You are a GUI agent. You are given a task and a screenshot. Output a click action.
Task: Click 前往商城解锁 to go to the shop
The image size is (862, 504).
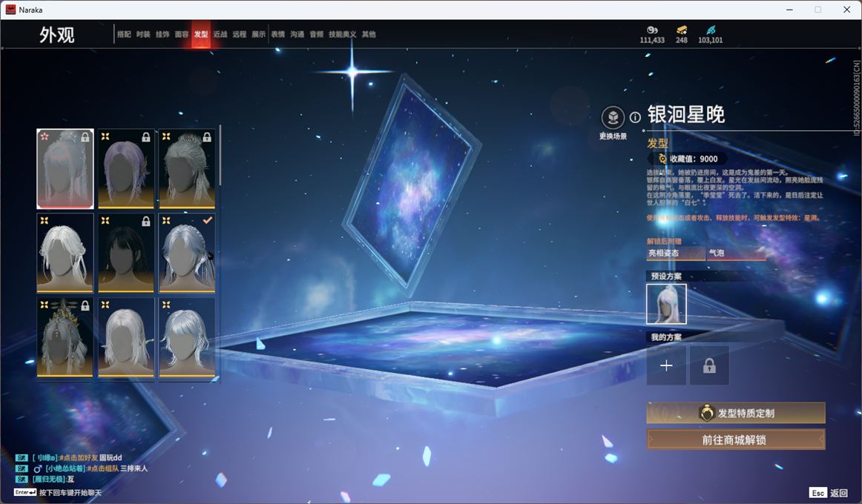click(x=736, y=440)
